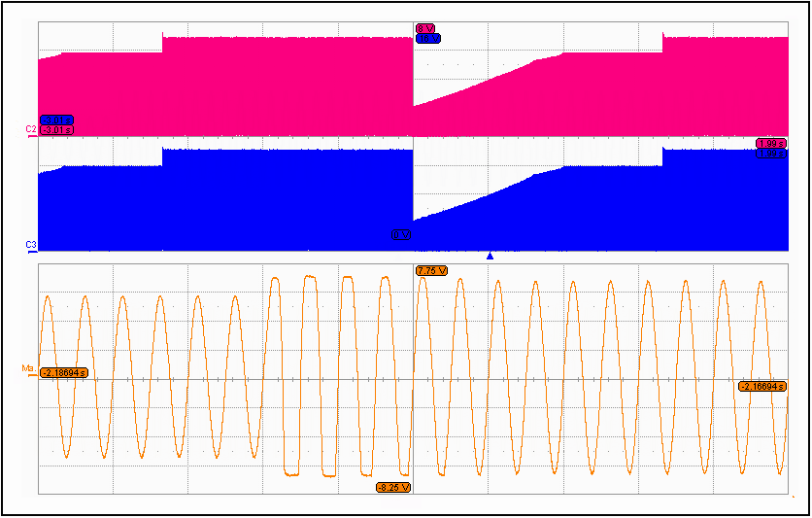Click the blue trigger position triangle
The image size is (812, 518).
(491, 257)
